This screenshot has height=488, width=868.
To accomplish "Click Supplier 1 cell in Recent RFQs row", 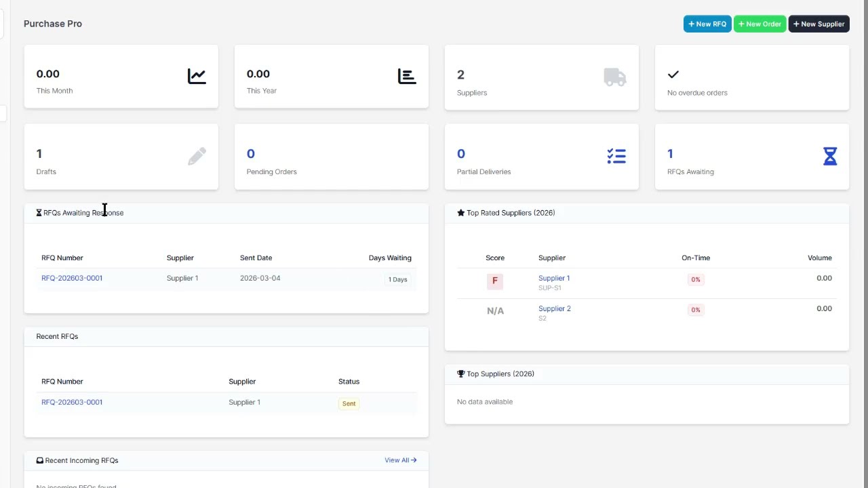I will point(244,402).
